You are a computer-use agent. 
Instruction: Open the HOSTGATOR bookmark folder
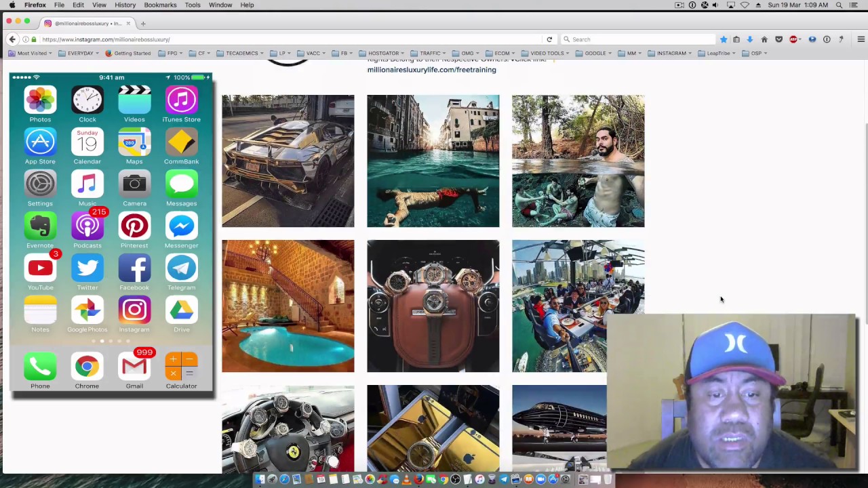coord(383,54)
